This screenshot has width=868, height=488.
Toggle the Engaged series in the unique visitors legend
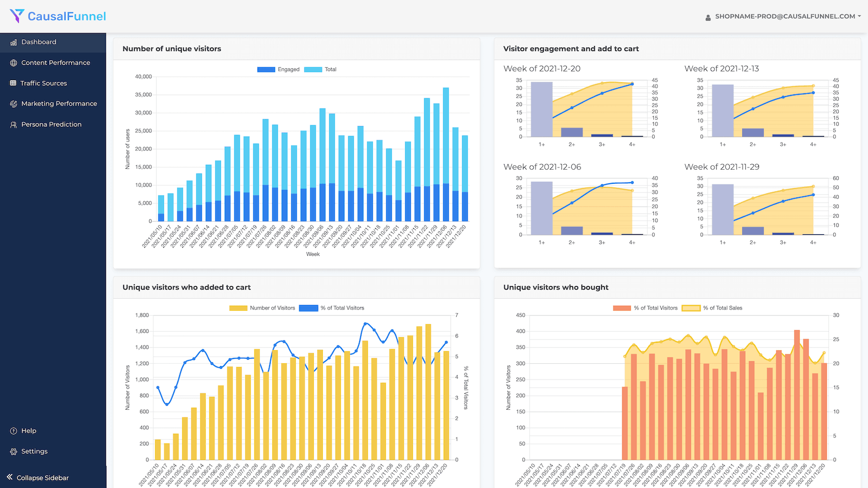pos(278,69)
